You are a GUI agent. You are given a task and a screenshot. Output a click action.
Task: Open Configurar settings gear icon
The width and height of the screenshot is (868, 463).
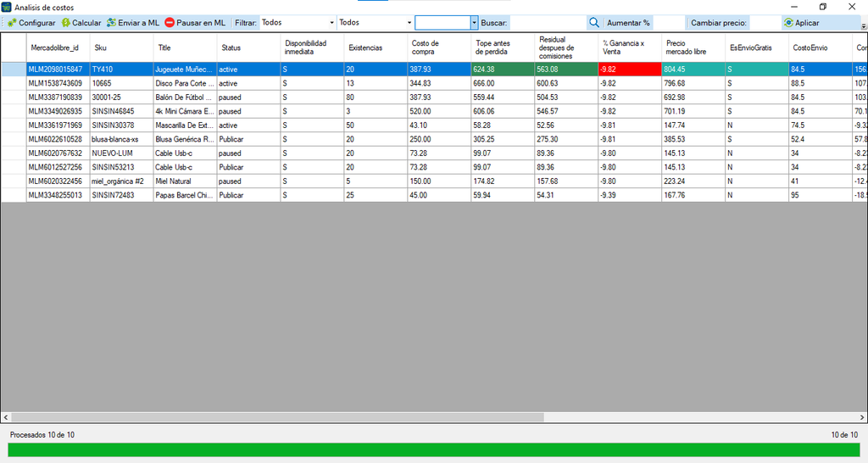(x=12, y=23)
